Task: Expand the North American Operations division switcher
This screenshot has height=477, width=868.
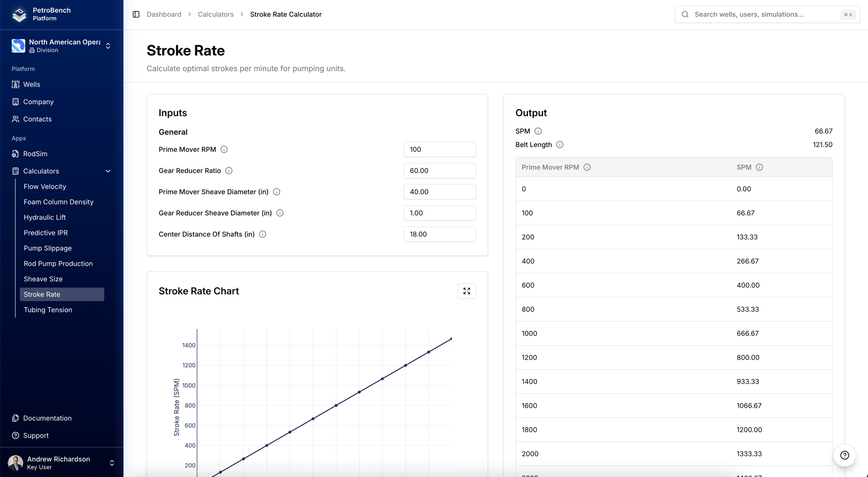Action: (x=108, y=46)
